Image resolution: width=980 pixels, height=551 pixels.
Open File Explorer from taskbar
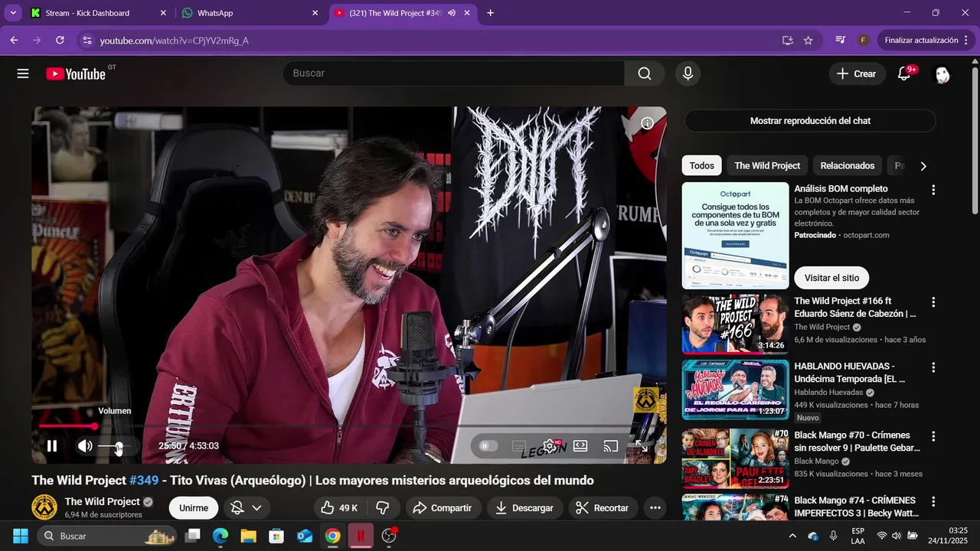click(248, 536)
